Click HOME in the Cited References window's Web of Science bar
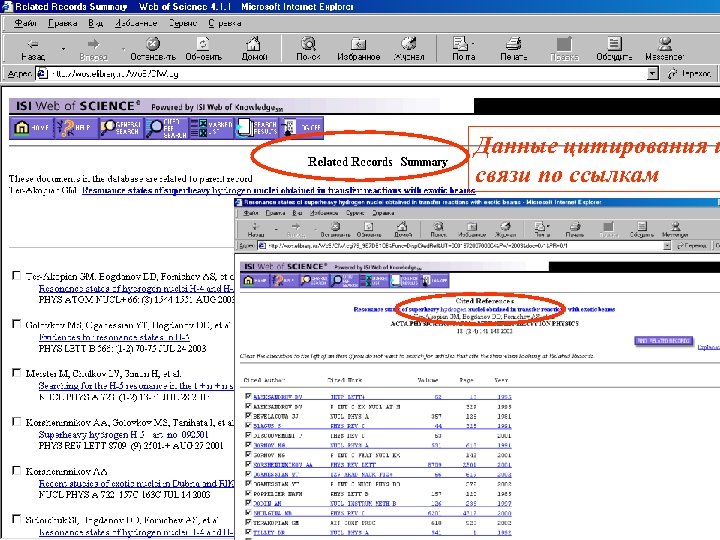This screenshot has height=540, width=720. pos(254,281)
